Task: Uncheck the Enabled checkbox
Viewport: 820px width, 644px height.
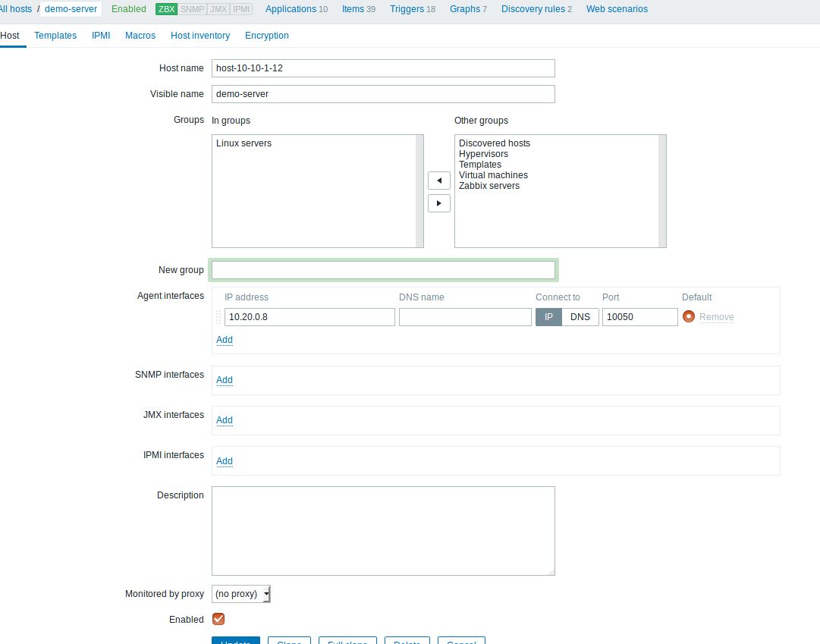Action: [218, 619]
